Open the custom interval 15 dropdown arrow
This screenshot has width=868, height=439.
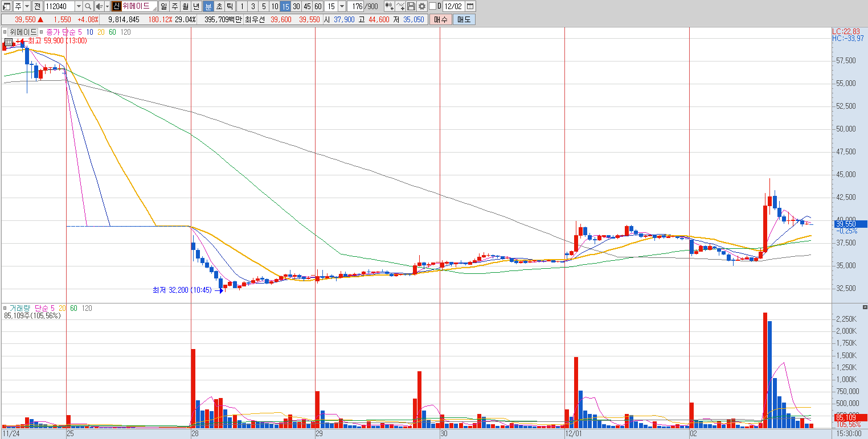coord(342,6)
